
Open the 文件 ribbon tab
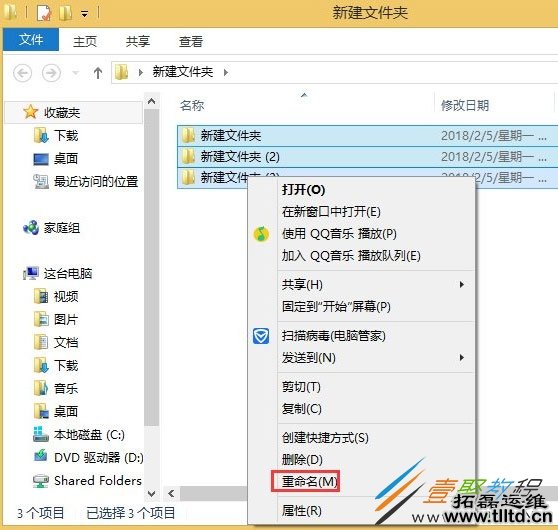(x=31, y=40)
